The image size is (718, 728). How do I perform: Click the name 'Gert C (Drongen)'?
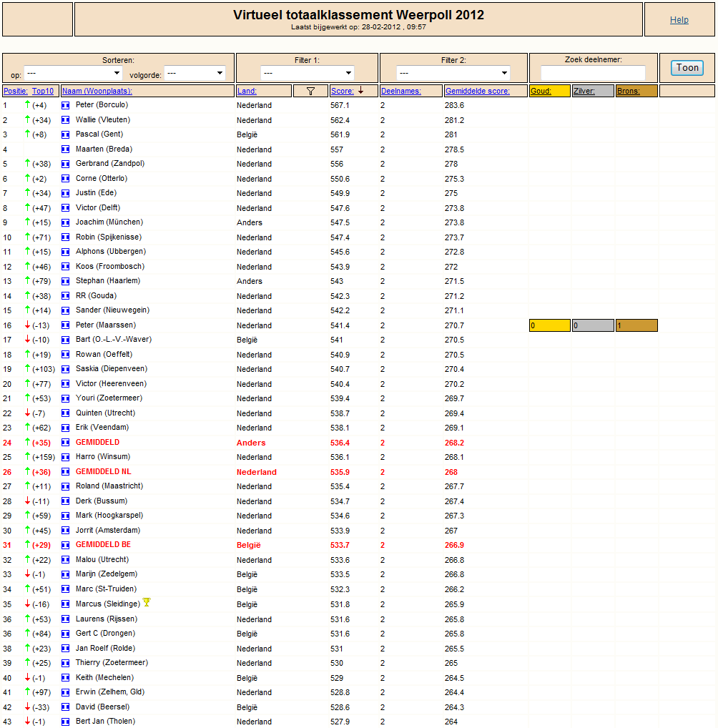point(105,634)
